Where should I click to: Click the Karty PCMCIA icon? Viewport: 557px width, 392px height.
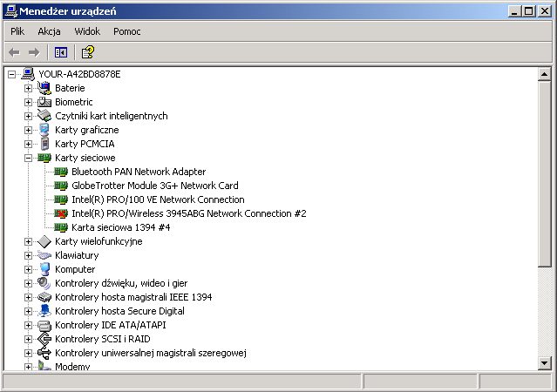pos(44,144)
